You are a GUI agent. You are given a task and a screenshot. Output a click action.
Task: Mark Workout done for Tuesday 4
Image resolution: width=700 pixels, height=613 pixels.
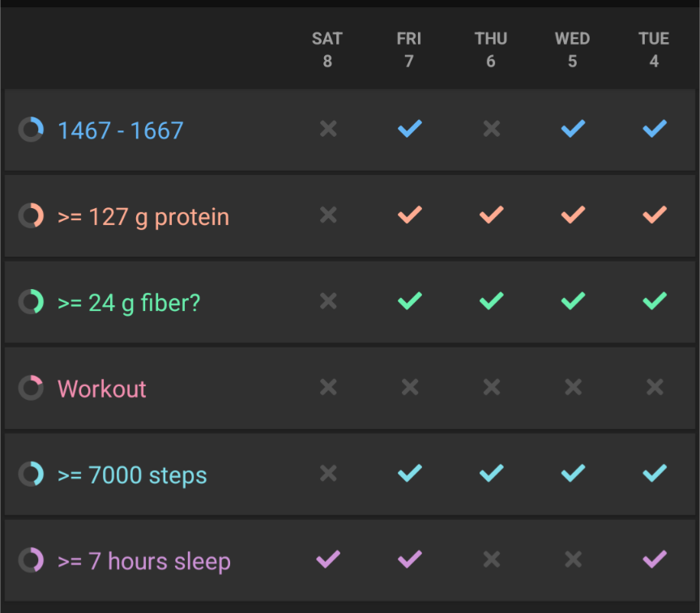654,388
